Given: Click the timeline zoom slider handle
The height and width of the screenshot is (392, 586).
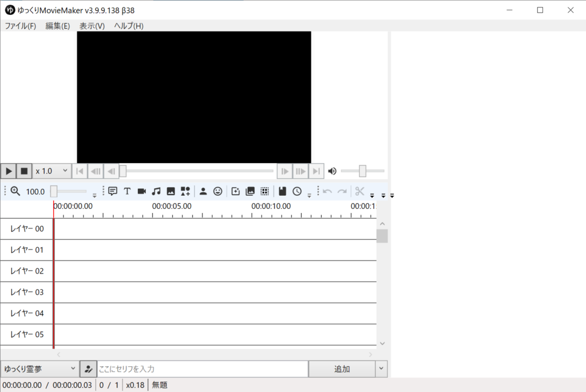Looking at the screenshot, I should pyautogui.click(x=54, y=191).
